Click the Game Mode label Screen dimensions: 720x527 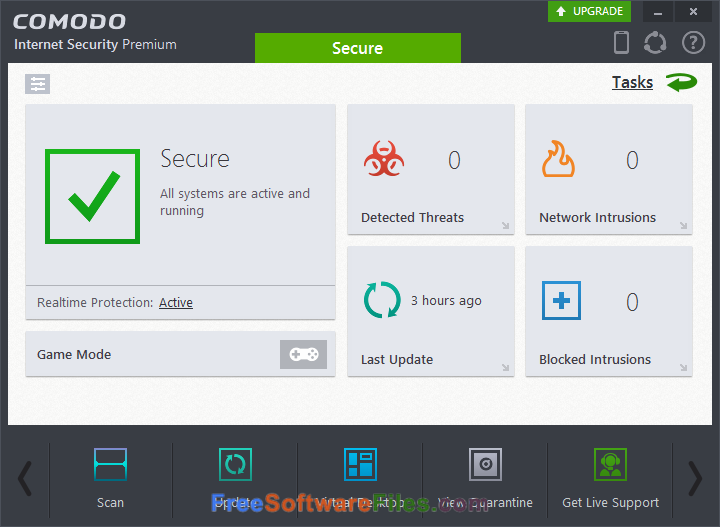[x=74, y=354]
